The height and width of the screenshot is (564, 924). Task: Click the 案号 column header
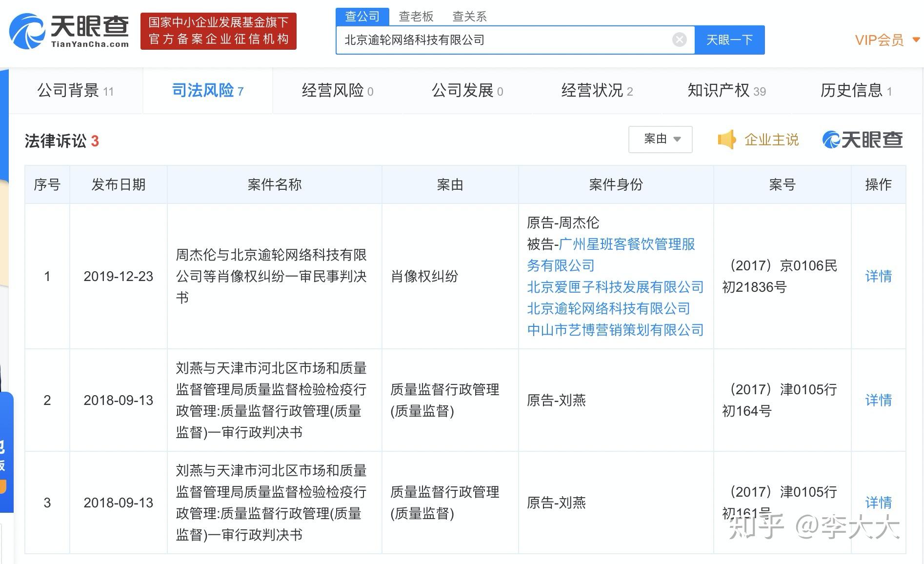point(782,184)
